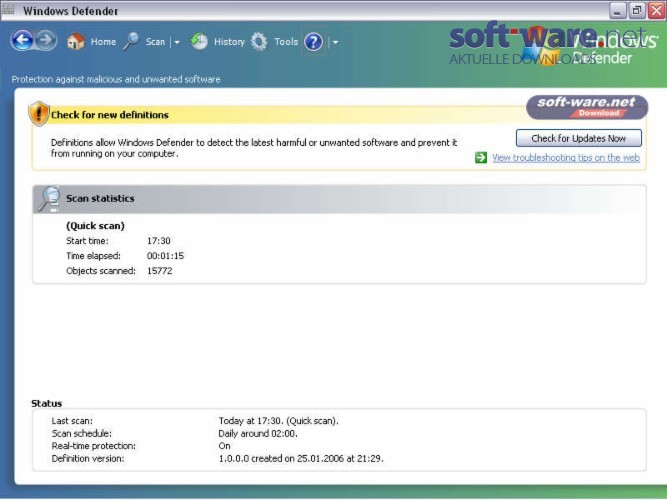
Task: Open the Home menu label
Action: [103, 42]
